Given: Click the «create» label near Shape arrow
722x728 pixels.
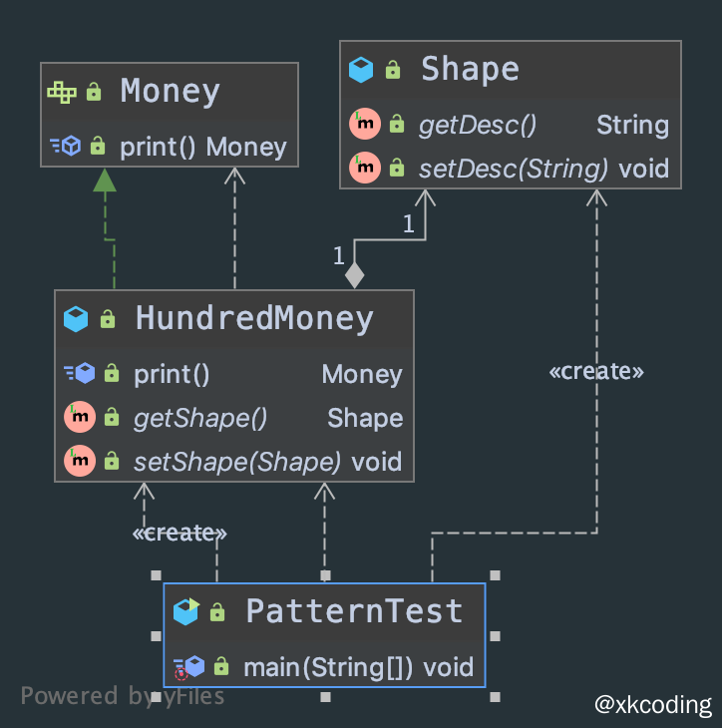Looking at the screenshot, I should [x=596, y=372].
